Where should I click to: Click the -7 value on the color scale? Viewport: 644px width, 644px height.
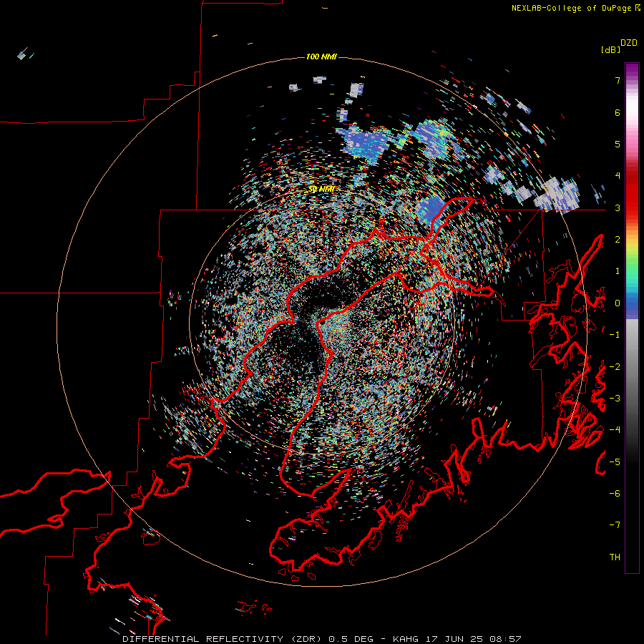pyautogui.click(x=615, y=525)
